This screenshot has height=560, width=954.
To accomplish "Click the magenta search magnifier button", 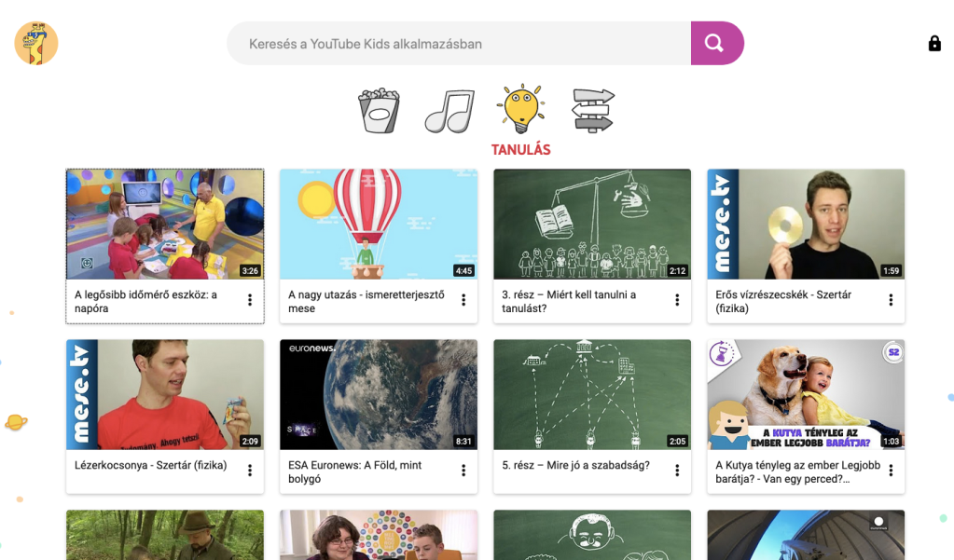I will 715,43.
